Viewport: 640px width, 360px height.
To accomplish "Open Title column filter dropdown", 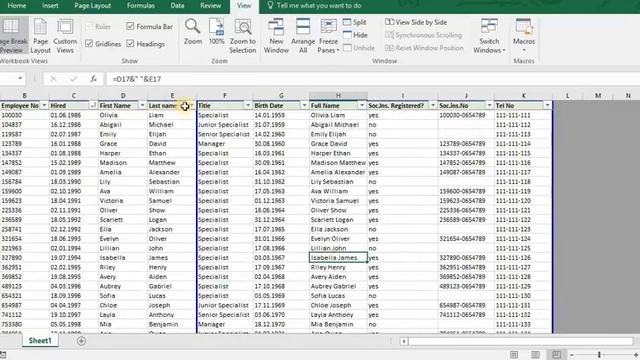I will 248,106.
